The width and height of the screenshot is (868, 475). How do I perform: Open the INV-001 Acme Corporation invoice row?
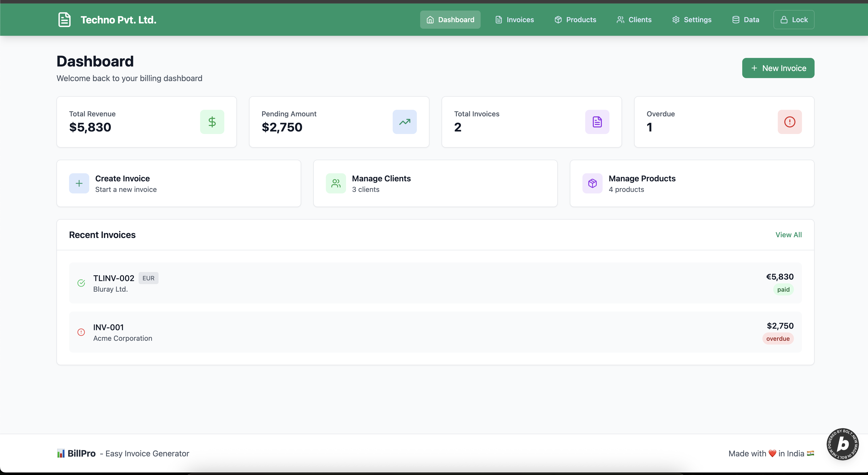click(435, 332)
